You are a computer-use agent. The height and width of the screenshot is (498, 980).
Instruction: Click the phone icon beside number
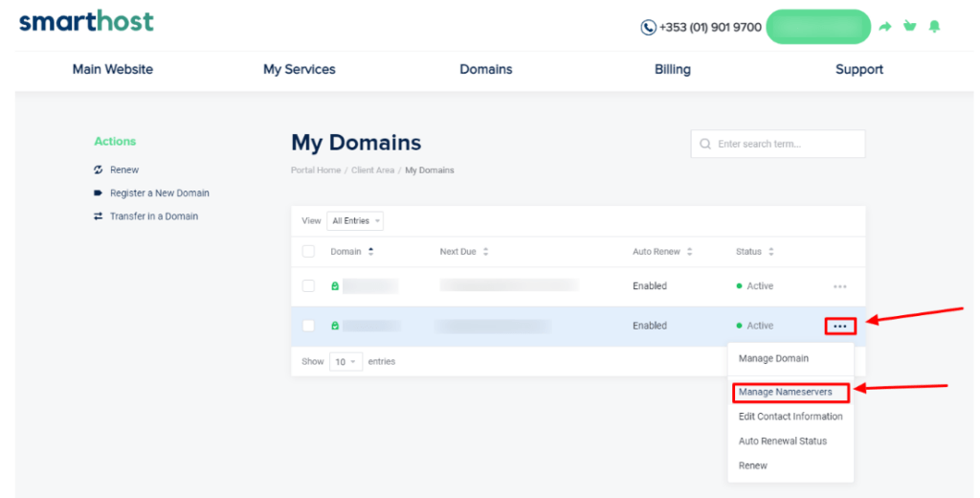point(648,28)
